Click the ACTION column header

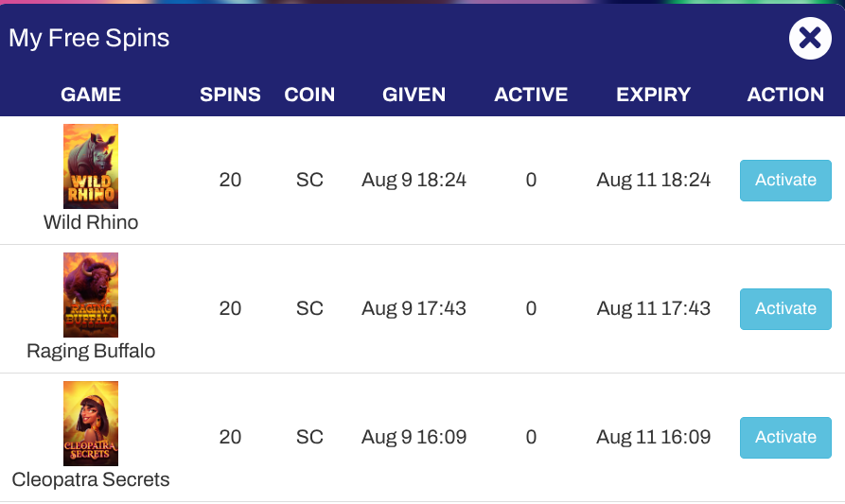(x=785, y=95)
